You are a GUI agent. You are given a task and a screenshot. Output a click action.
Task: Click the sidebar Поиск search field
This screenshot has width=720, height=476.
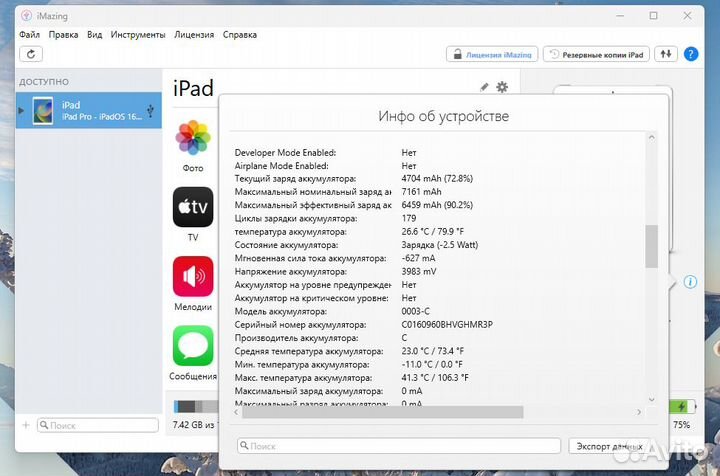click(x=98, y=425)
